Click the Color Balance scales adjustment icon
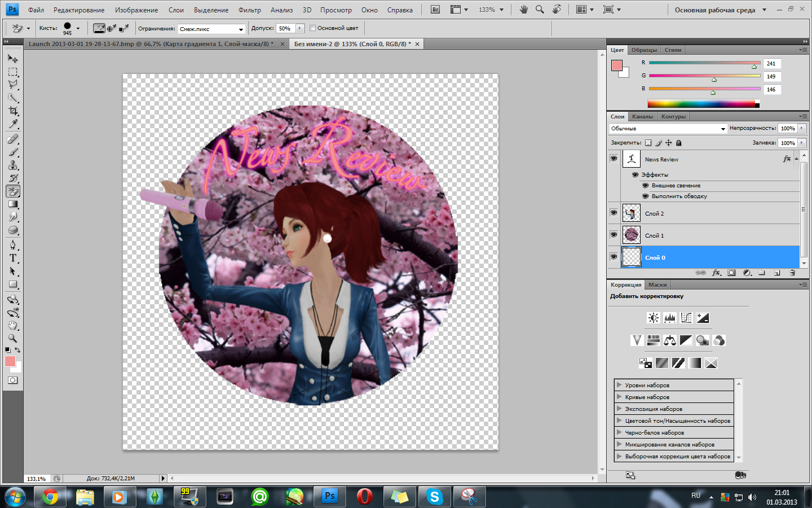The height and width of the screenshot is (508, 812). coord(670,340)
